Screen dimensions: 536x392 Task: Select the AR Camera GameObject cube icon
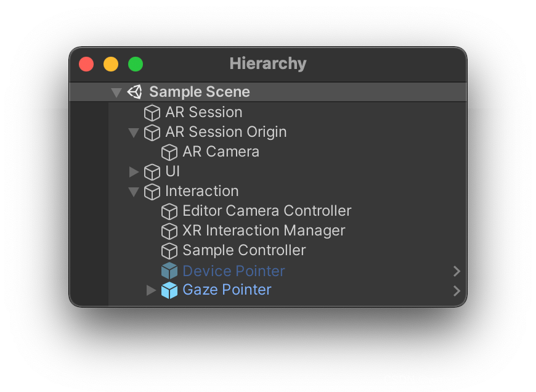pos(169,152)
